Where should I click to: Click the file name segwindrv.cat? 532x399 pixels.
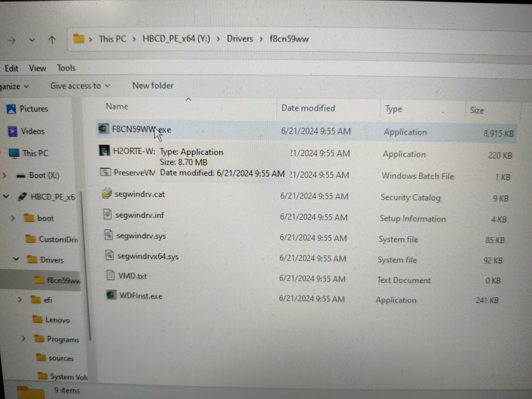[x=140, y=194]
